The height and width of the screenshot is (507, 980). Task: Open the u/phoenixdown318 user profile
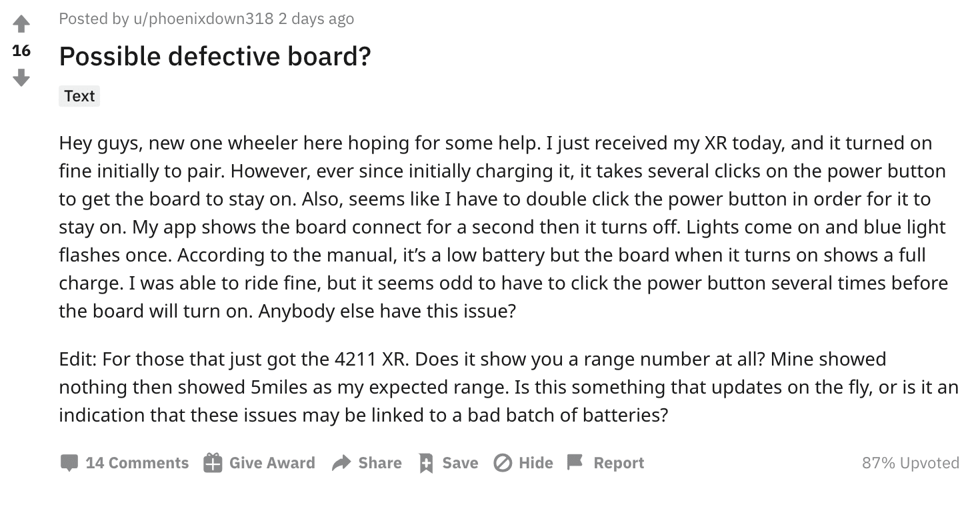[203, 19]
